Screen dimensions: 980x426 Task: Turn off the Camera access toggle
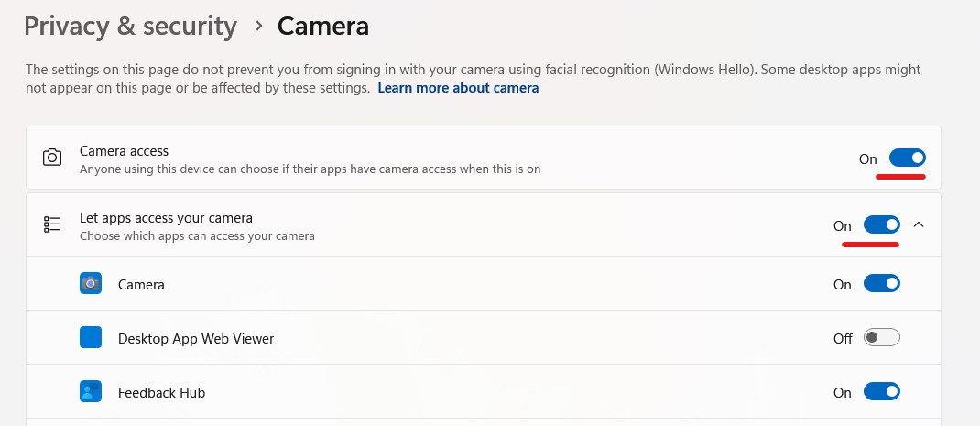click(x=907, y=158)
